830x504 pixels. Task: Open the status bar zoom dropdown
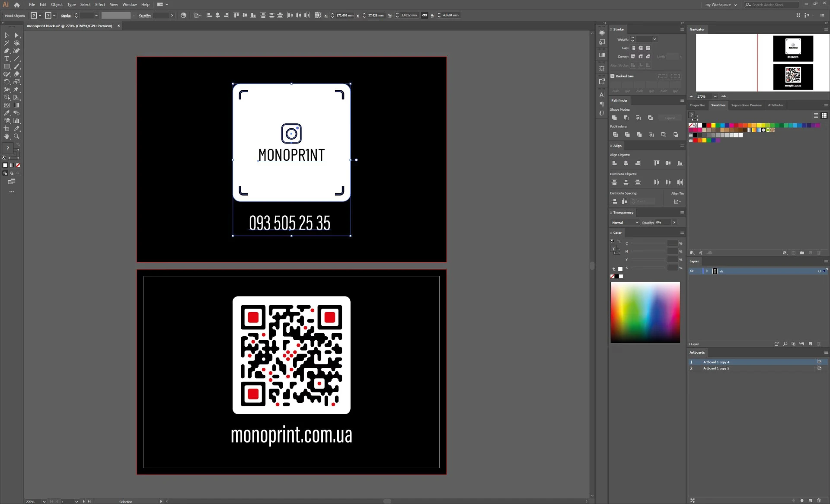click(x=44, y=502)
